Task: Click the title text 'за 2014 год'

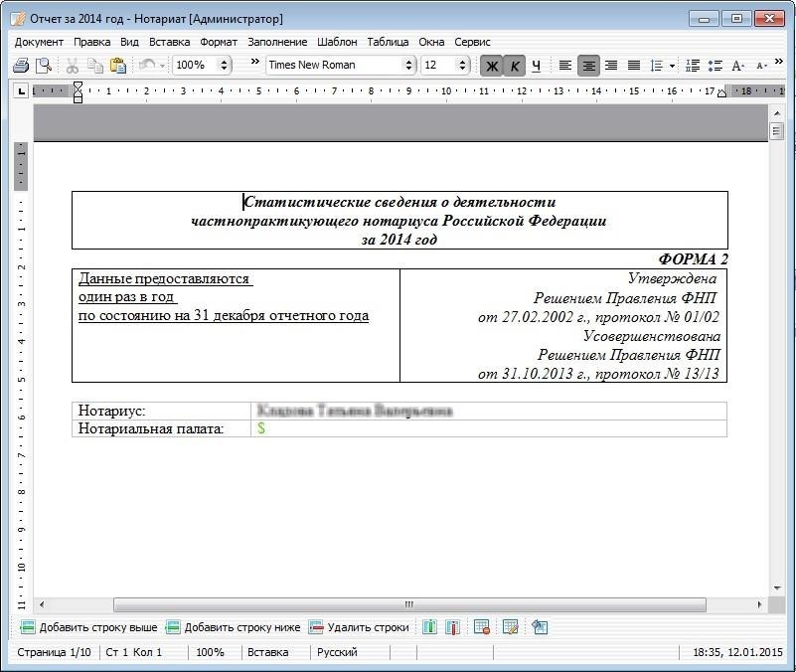Action: (399, 240)
